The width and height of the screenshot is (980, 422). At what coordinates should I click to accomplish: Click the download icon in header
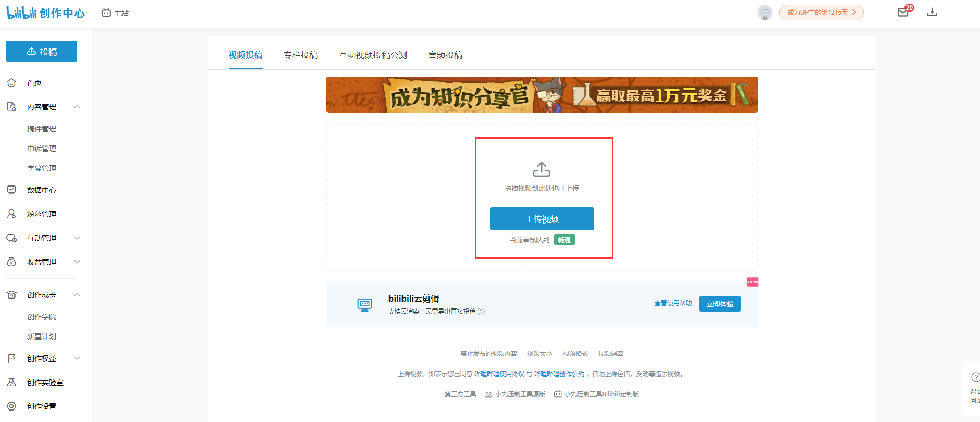coord(932,12)
